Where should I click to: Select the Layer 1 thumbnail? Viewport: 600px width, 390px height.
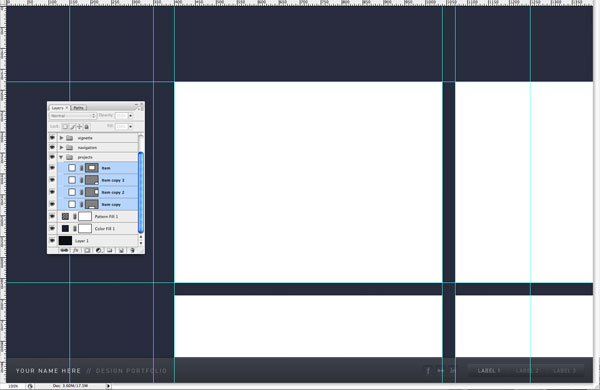(x=65, y=241)
